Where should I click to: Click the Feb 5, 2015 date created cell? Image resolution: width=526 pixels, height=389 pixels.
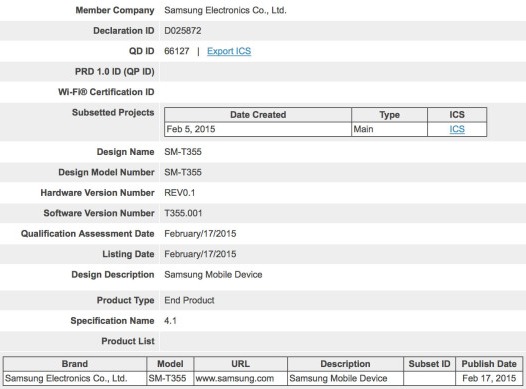point(258,129)
